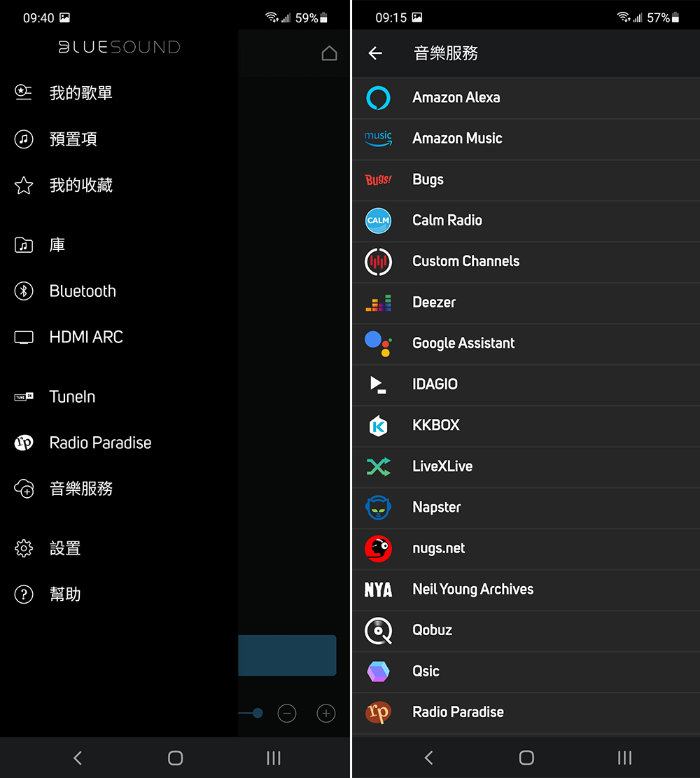Open 我的歌單 playlist icon in sidebar
This screenshot has height=778, width=700.
click(x=23, y=92)
